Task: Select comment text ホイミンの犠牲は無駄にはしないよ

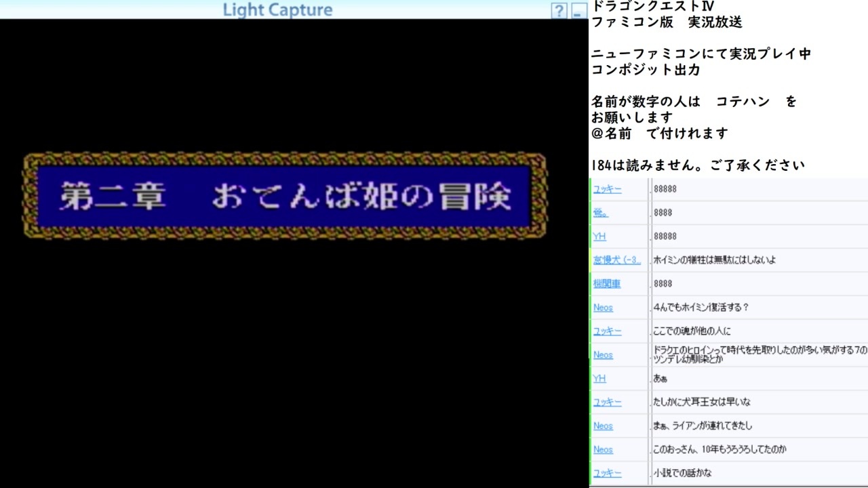Action: click(x=714, y=260)
